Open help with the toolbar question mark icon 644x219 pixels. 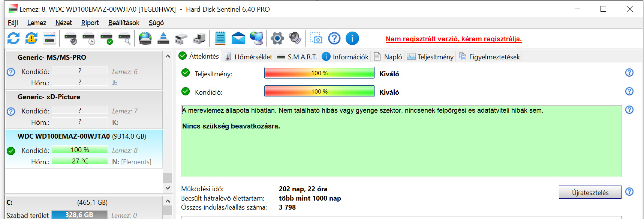334,38
